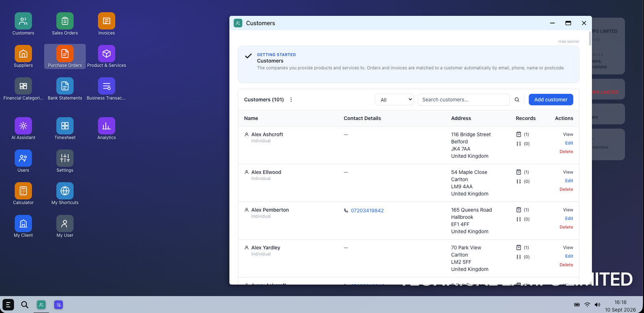This screenshot has width=644, height=313.
Task: Edit Alex Pemberton's details
Action: 569,218
